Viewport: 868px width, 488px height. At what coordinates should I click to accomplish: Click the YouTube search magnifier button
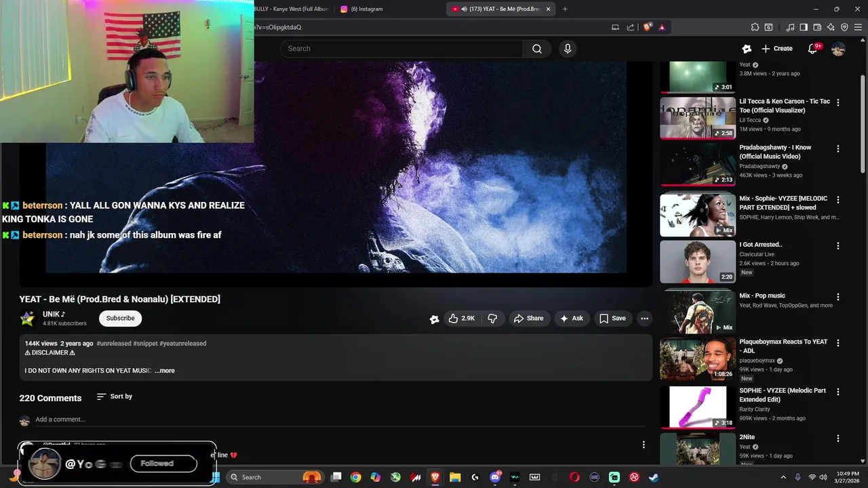point(537,49)
